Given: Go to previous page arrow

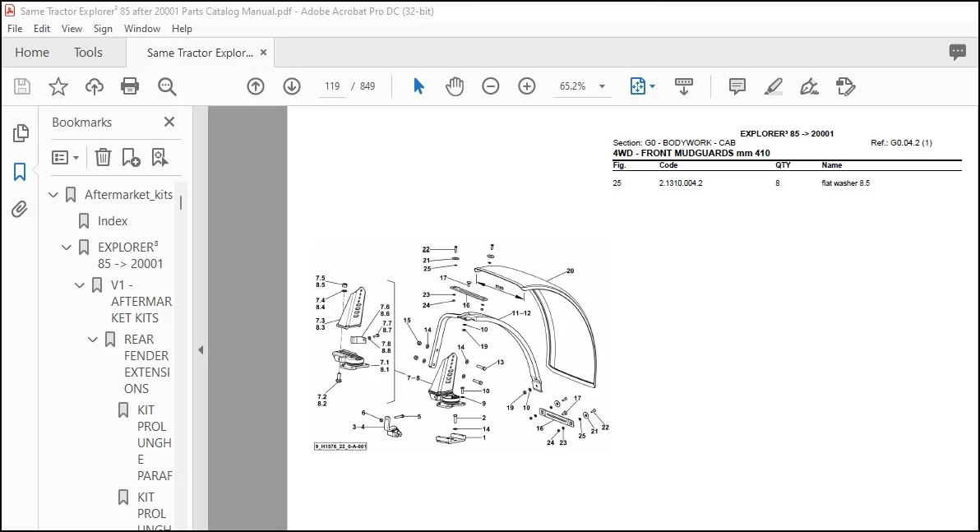Looking at the screenshot, I should point(256,86).
